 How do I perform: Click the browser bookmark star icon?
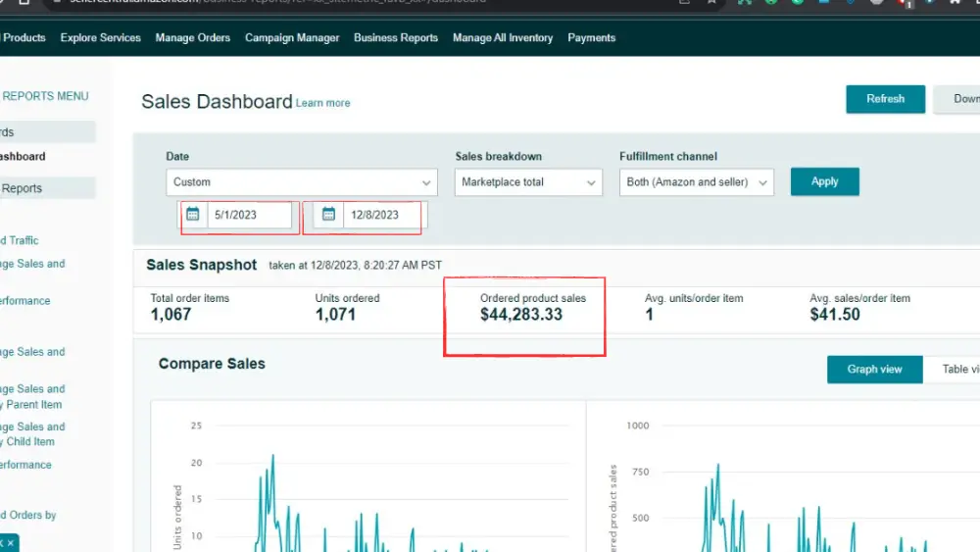click(710, 2)
